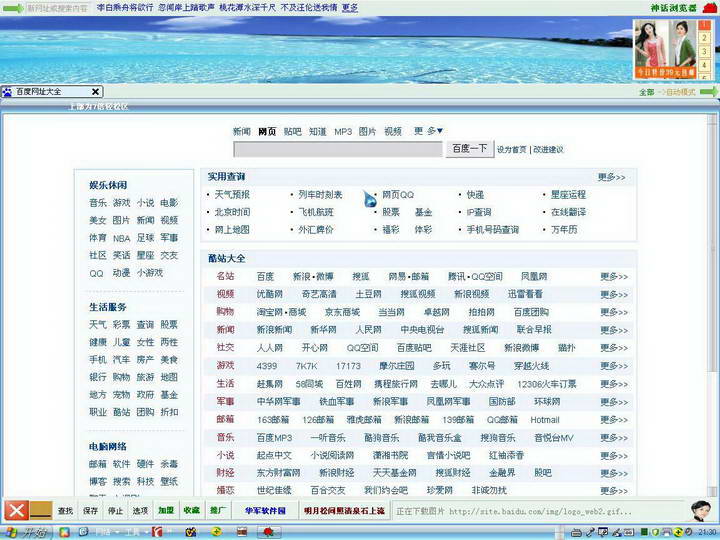Viewport: 720px width, 540px height.
Task: Select ad slide number 3
Action: tap(704, 51)
